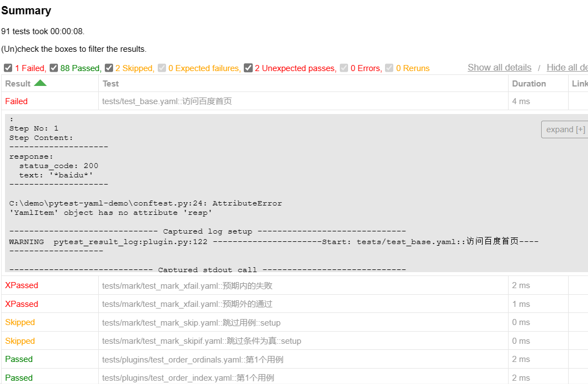
Task: Sort table by Duration column header
Action: [x=538, y=84]
